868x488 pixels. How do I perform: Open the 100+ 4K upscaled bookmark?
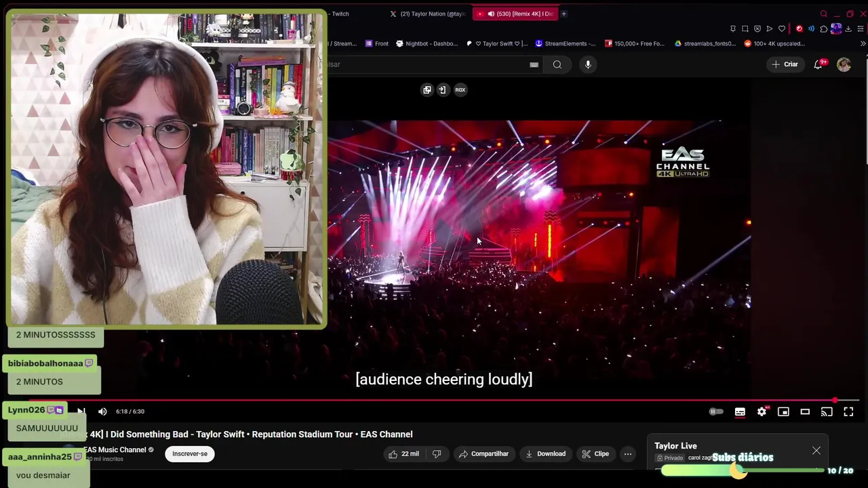point(774,43)
